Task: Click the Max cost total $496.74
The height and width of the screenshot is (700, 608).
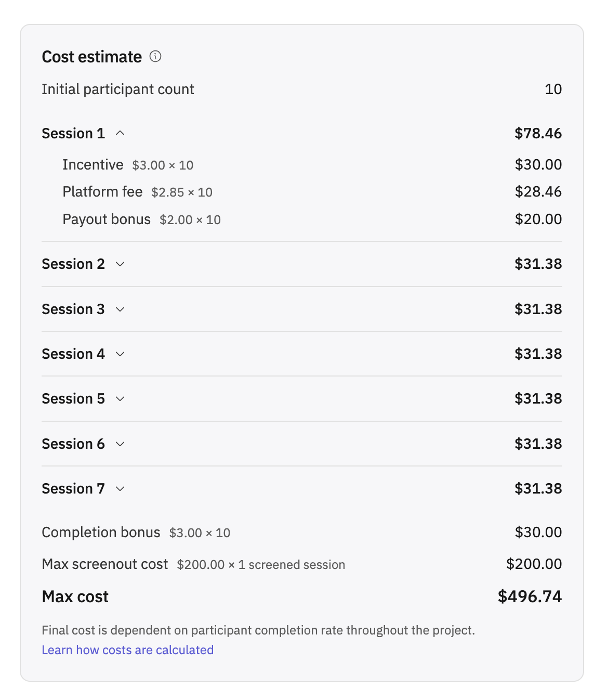Action: pyautogui.click(x=530, y=597)
